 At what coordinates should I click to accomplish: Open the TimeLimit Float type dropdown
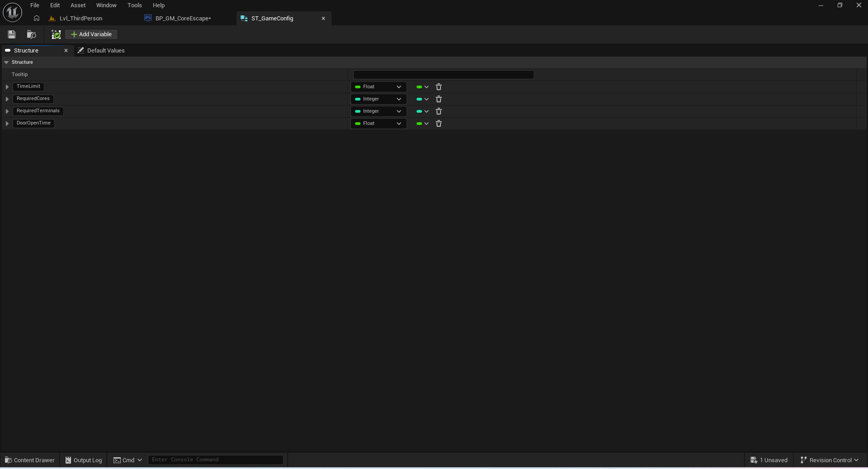pos(379,87)
